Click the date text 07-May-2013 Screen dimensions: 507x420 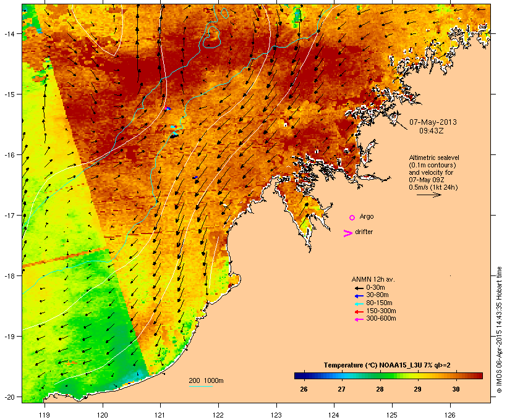click(433, 122)
